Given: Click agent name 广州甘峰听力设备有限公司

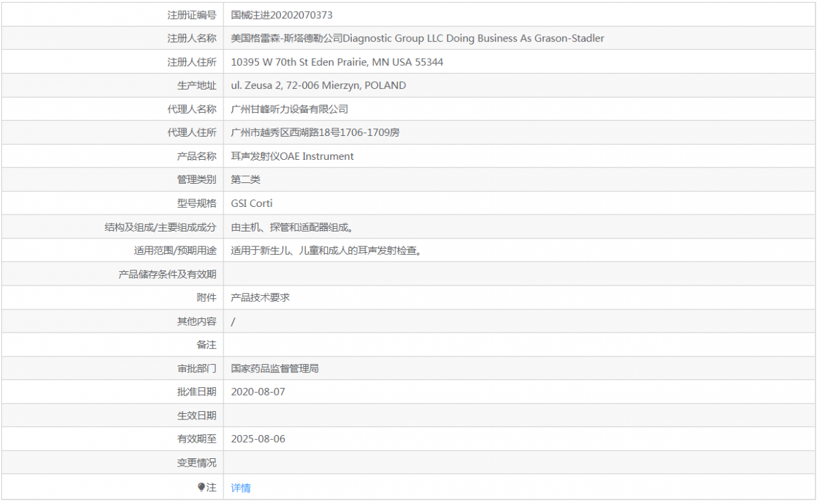Looking at the screenshot, I should (x=290, y=109).
